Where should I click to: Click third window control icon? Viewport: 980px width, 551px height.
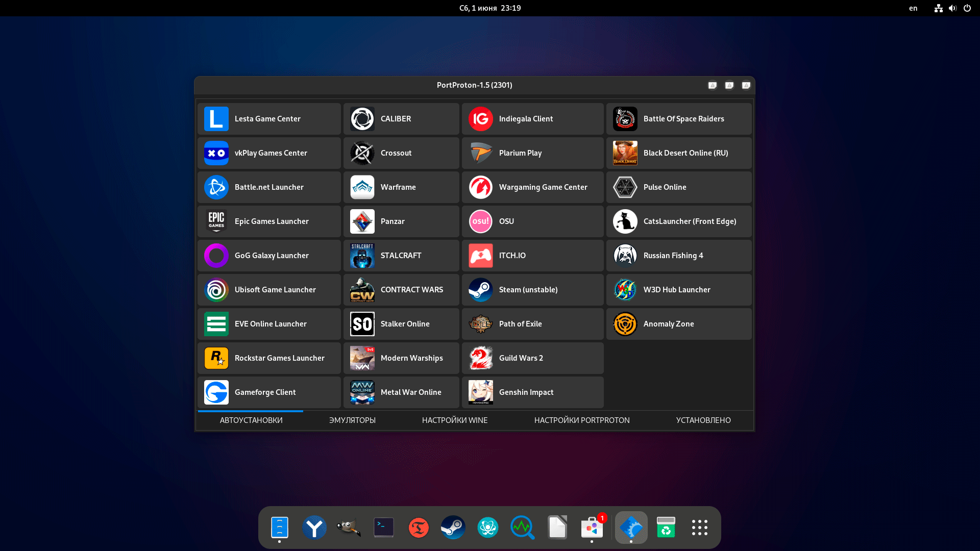coord(746,85)
